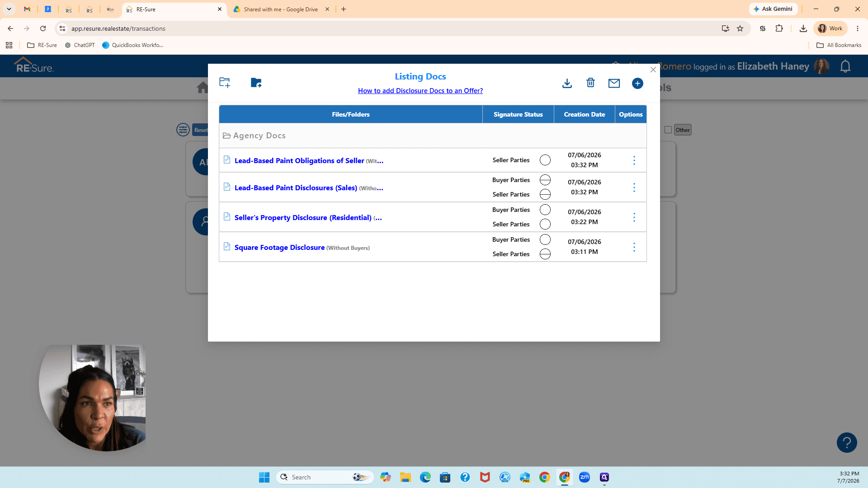Sort by the Files/Folders column header
Image resolution: width=868 pixels, height=488 pixels.
351,114
